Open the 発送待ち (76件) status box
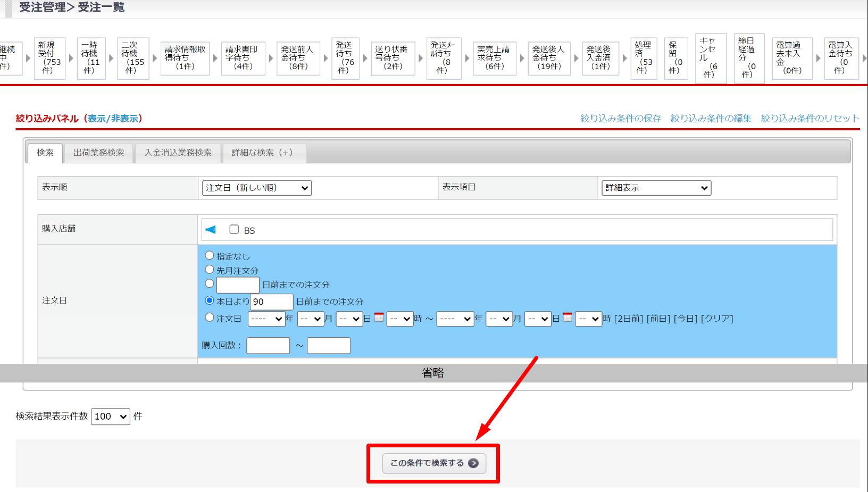This screenshot has width=868, height=492. click(345, 58)
